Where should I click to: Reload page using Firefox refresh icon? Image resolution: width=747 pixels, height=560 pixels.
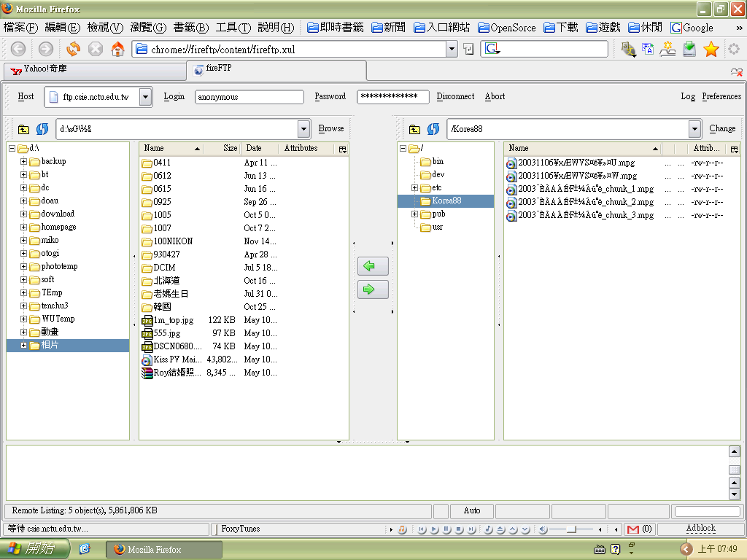pos(73,49)
